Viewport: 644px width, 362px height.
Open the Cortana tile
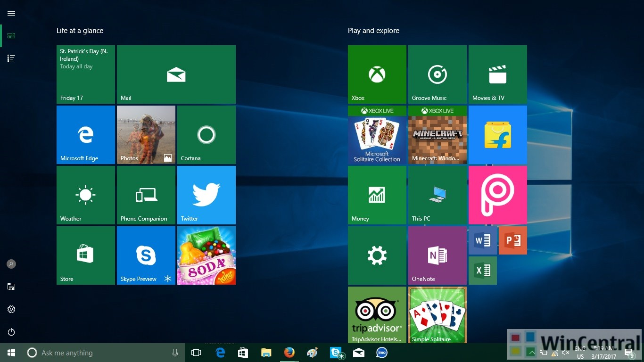point(206,135)
